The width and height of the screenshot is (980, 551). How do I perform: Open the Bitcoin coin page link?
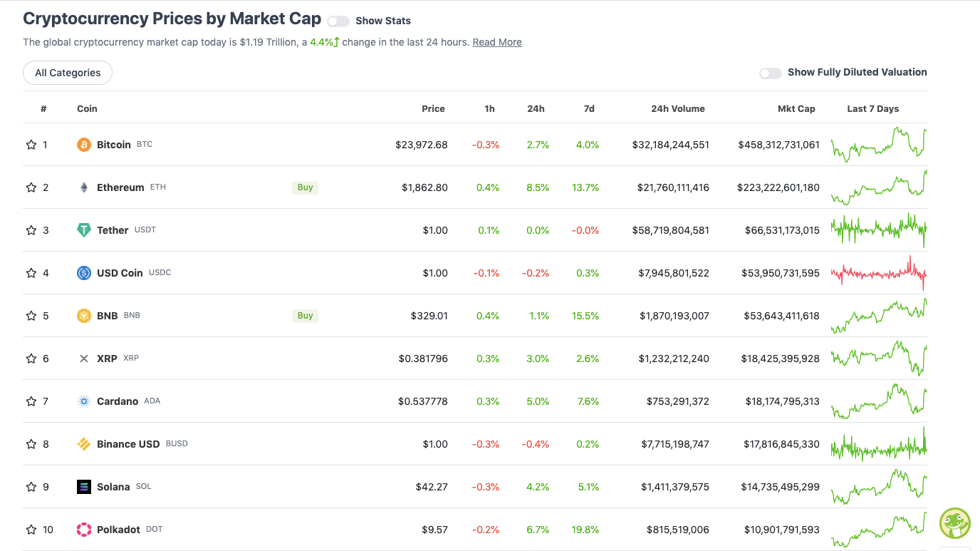click(114, 145)
